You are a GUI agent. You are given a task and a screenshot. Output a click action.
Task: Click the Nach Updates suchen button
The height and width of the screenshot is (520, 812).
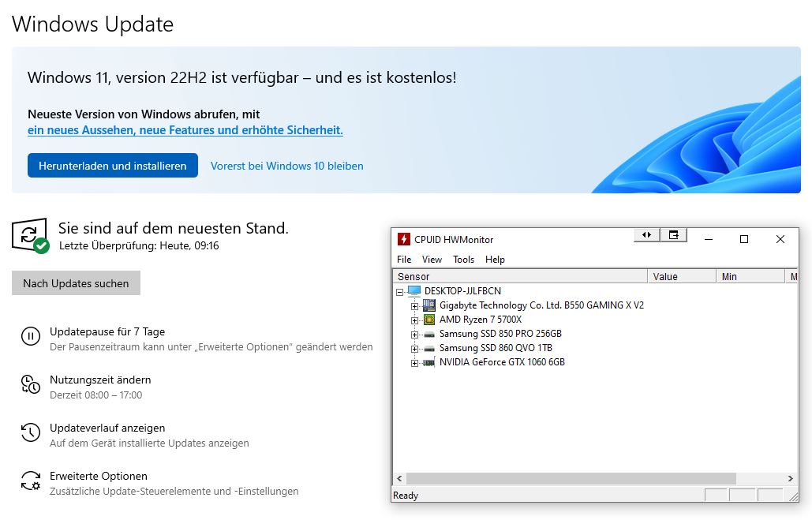pyautogui.click(x=76, y=282)
